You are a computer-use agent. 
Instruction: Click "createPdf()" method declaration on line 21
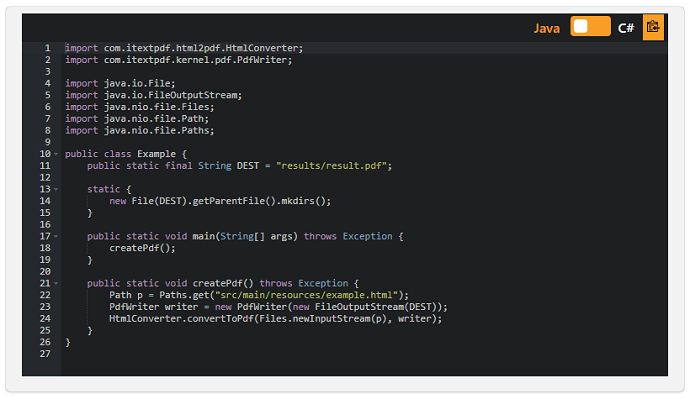[x=223, y=283]
